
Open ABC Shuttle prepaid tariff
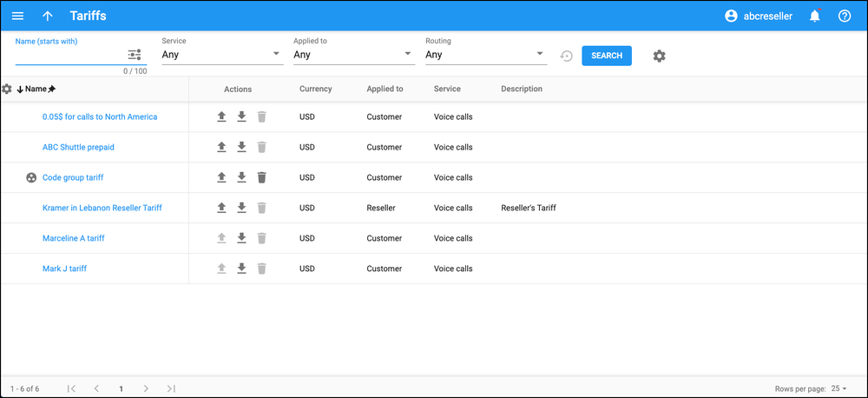tap(79, 147)
